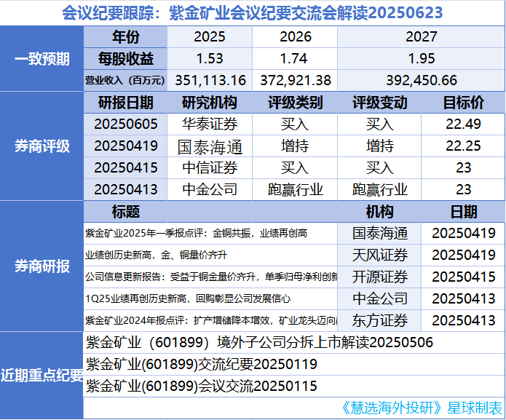The image size is (506, 420).
Task: Select the 中信证券 cell
Action: point(210,167)
